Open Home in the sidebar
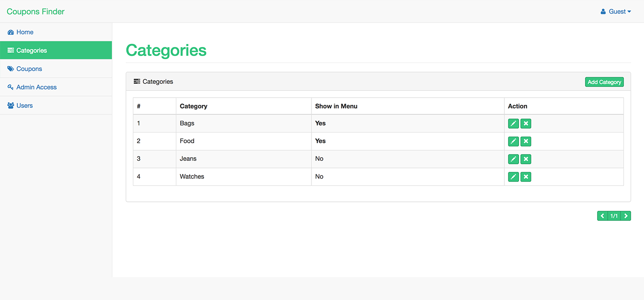 pyautogui.click(x=25, y=32)
